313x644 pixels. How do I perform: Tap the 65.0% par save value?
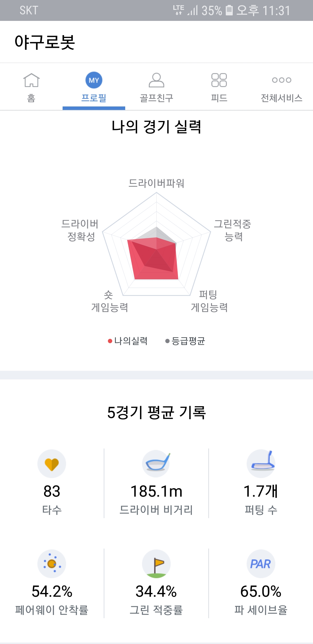[x=261, y=591]
